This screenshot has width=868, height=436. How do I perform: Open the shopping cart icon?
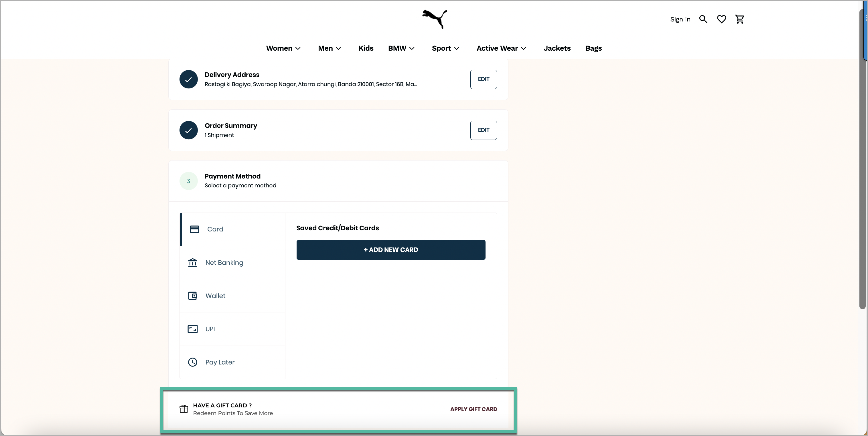pyautogui.click(x=740, y=19)
